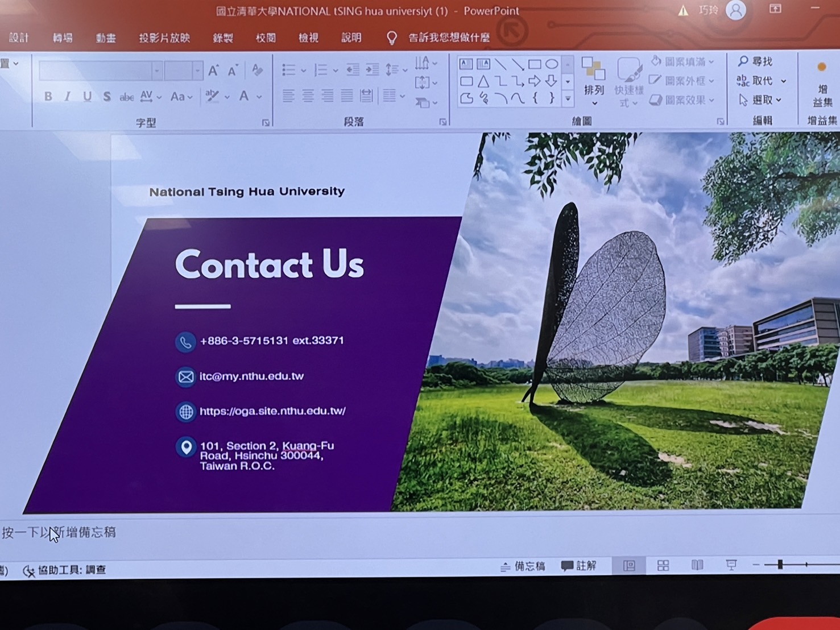This screenshot has height=630, width=840.
Task: Open the font size combo box dropdown
Action: (197, 71)
